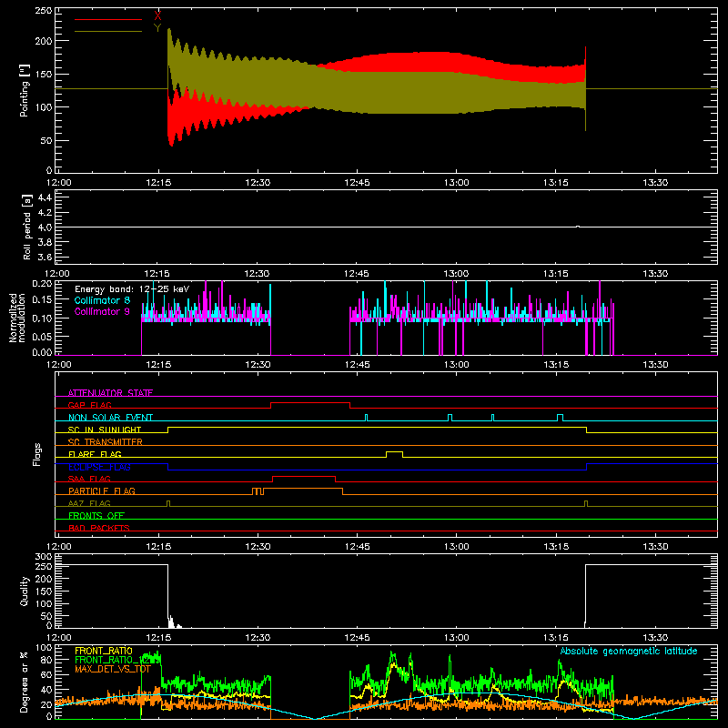Click the Normalized modulation axis title
The height and width of the screenshot is (728, 728).
pos(17,318)
